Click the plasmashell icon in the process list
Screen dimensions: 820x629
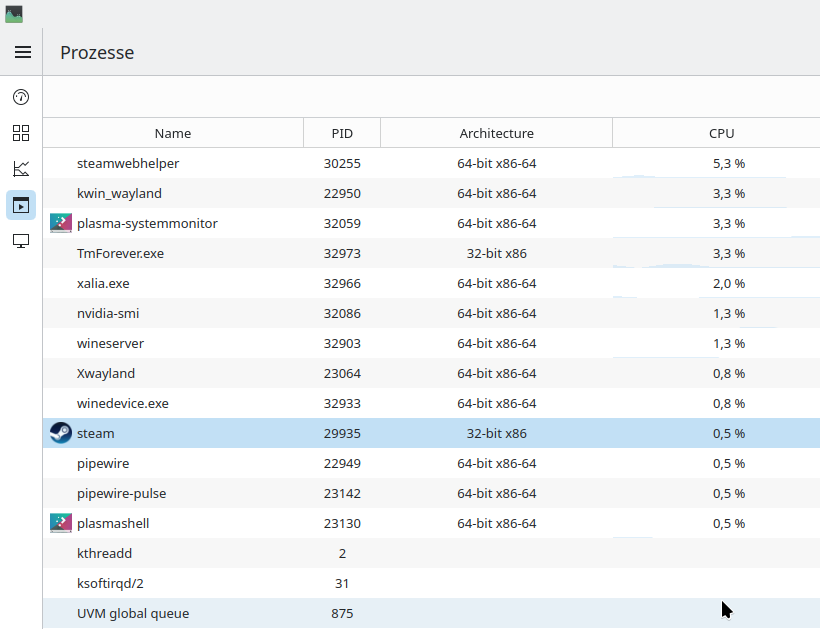point(60,523)
